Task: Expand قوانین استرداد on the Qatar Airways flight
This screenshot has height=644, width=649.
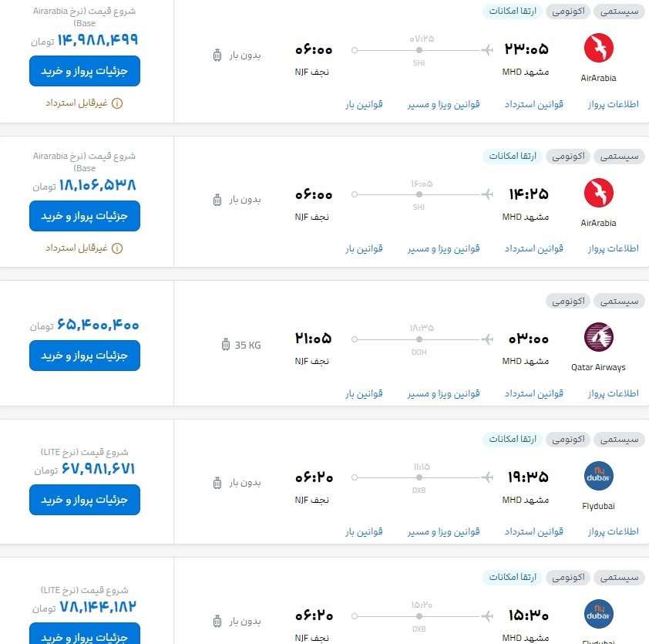Action: pyautogui.click(x=533, y=393)
